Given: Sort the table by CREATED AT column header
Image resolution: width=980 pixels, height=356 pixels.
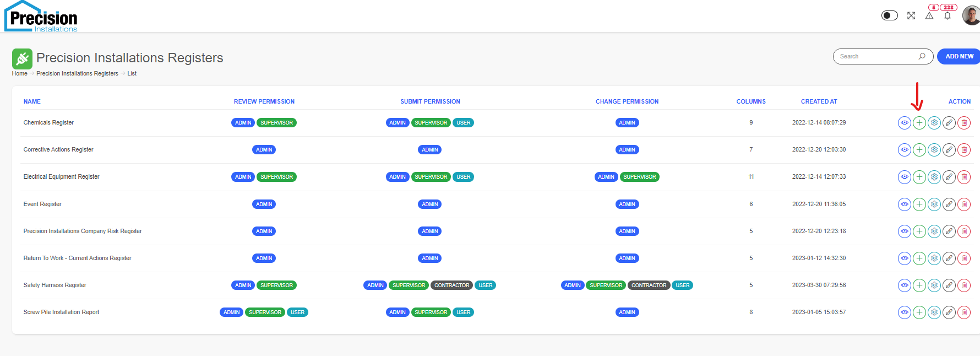Looking at the screenshot, I should coord(819,101).
